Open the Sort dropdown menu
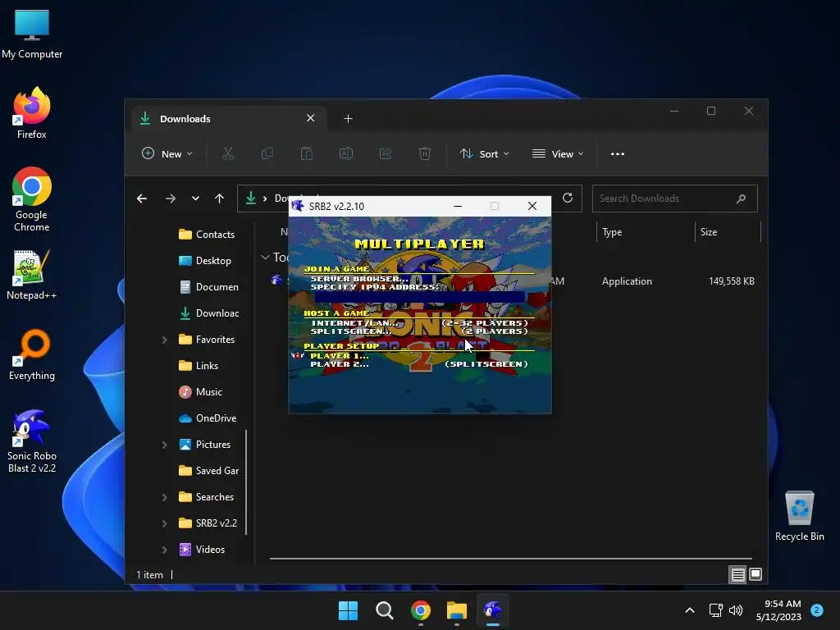The height and width of the screenshot is (630, 840). coord(484,153)
